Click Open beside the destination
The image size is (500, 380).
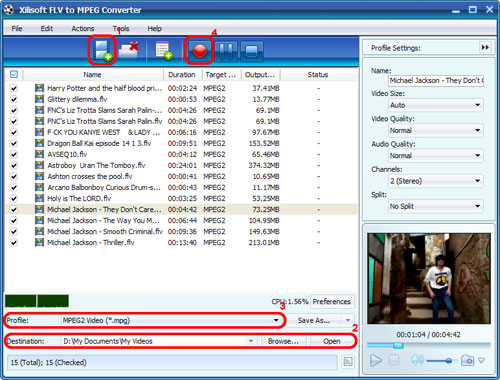(332, 341)
